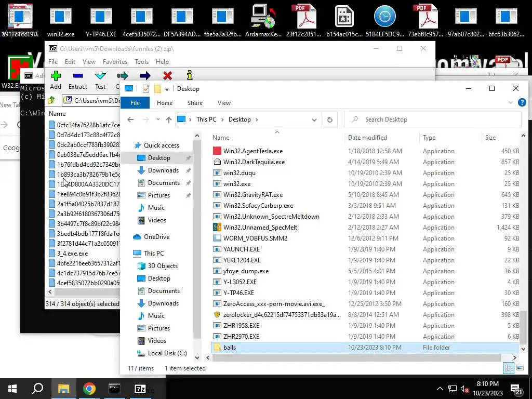Image resolution: width=532 pixels, height=399 pixels.
Task: Select Videos under This PC
Action: tap(157, 341)
